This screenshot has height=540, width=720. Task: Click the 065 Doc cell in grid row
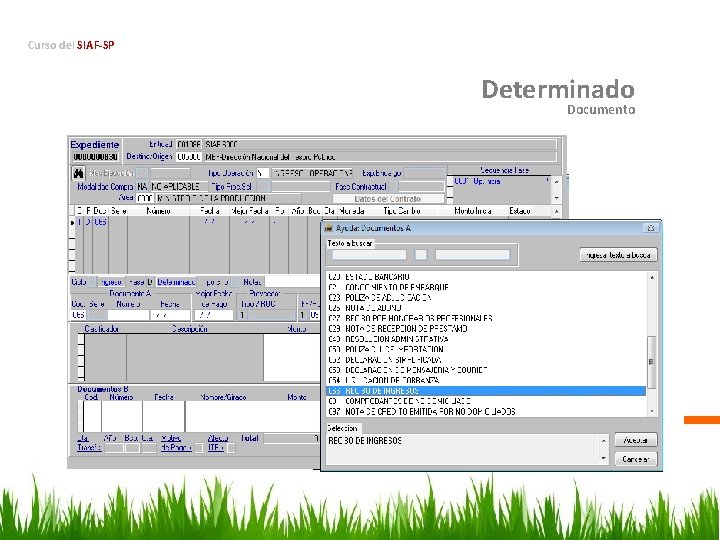click(x=100, y=222)
